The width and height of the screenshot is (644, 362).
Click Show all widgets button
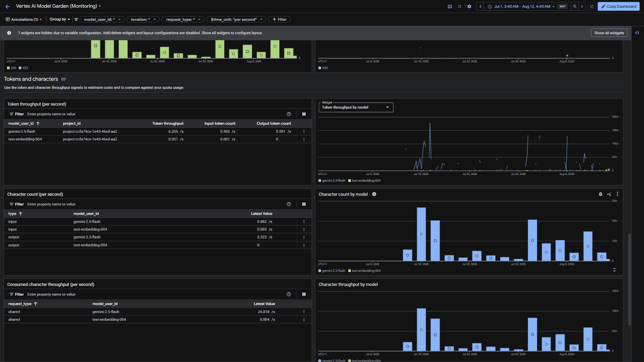pos(609,33)
